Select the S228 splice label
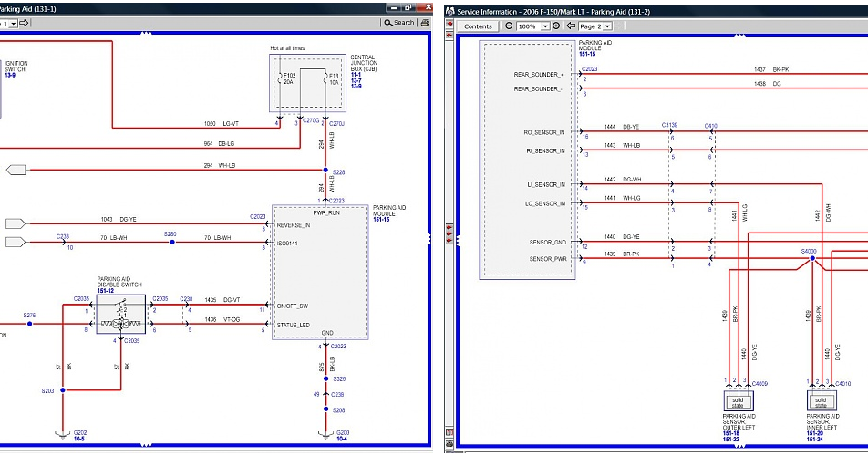 pos(338,172)
